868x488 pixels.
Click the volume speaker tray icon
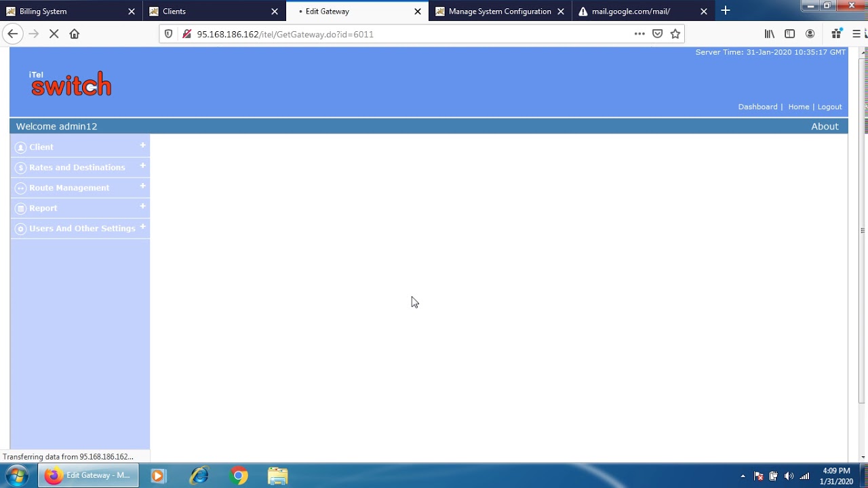[x=789, y=476]
